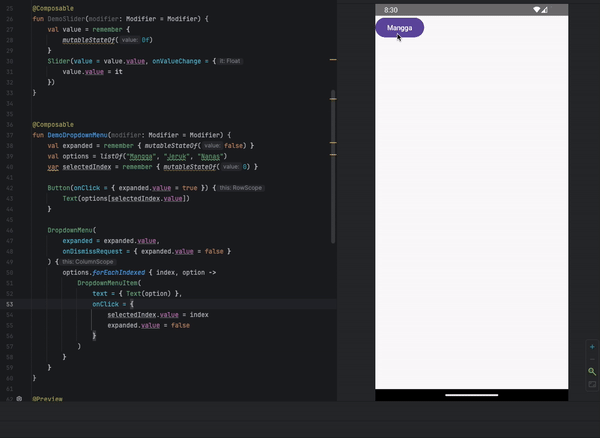
Task: Click the Mangga button in the preview
Action: [x=399, y=28]
